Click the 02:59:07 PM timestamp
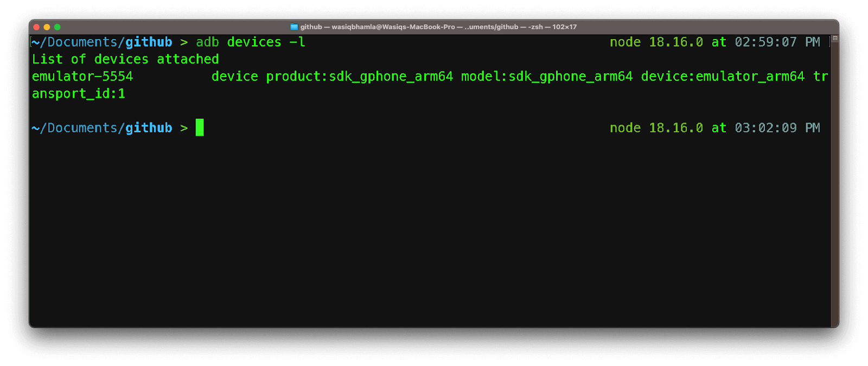Viewport: 868px width, 366px height. [x=777, y=42]
